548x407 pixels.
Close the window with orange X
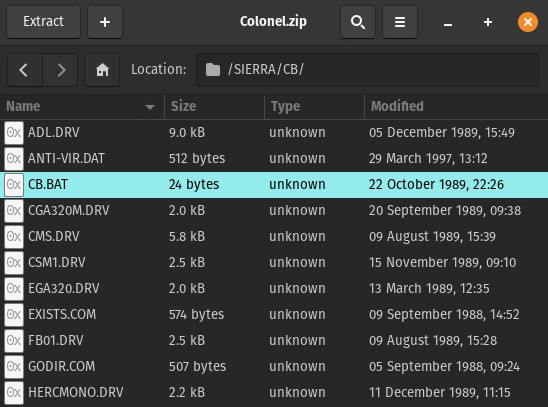click(528, 22)
